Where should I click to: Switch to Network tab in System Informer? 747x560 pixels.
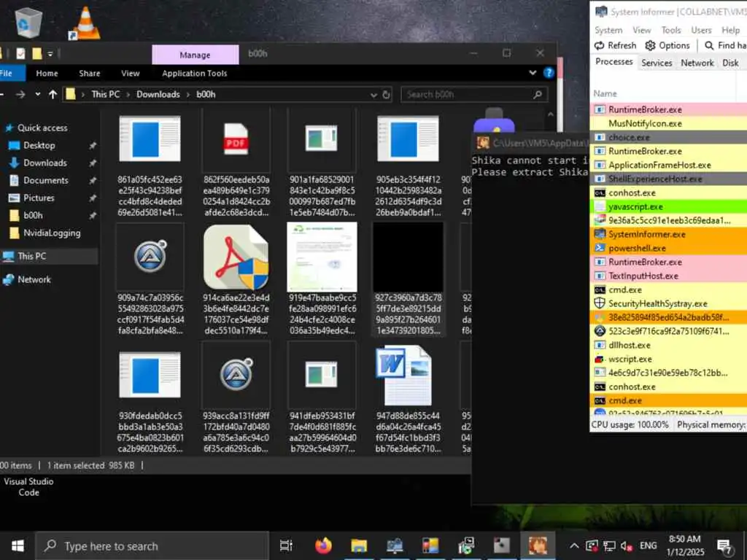[x=697, y=63]
